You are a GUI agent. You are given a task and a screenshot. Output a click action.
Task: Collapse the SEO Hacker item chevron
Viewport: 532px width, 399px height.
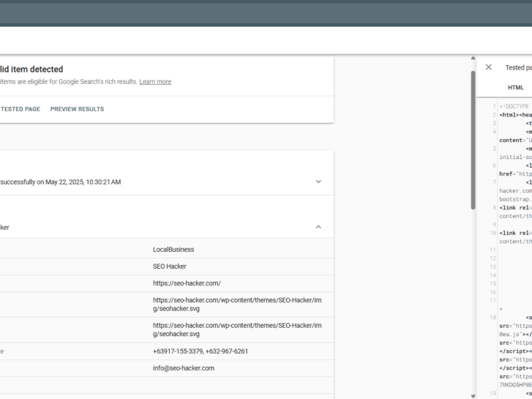coord(318,227)
